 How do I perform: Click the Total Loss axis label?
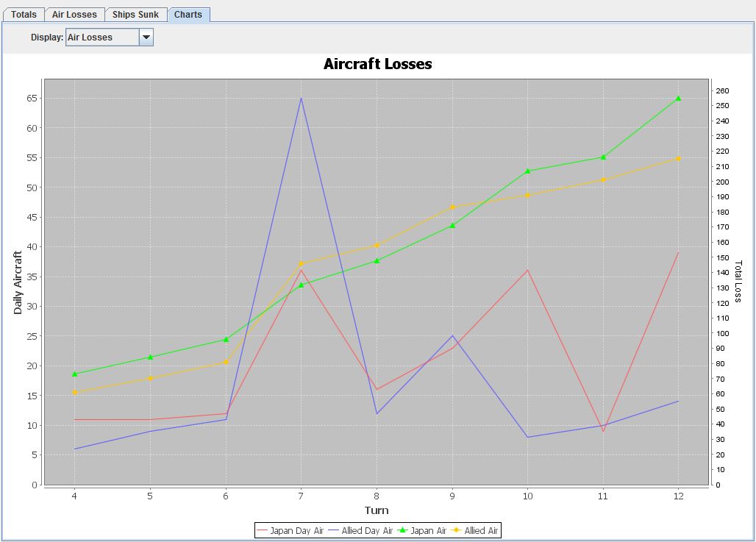click(x=738, y=282)
